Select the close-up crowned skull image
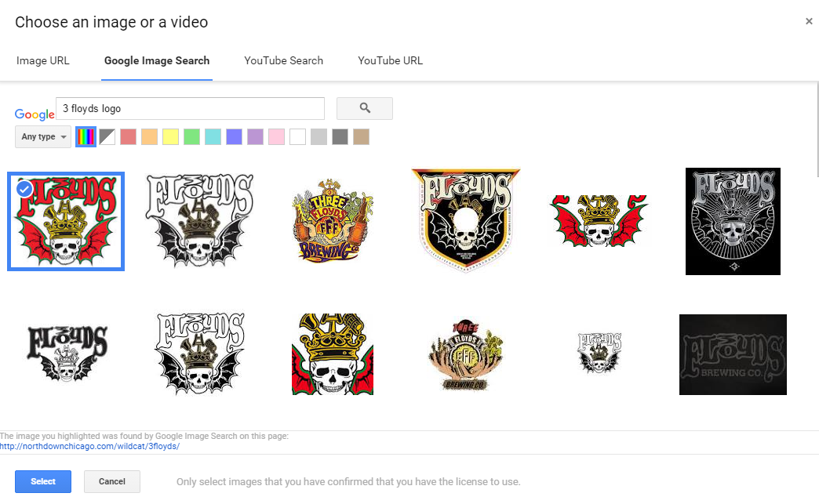Image resolution: width=819 pixels, height=504 pixels. [333, 354]
